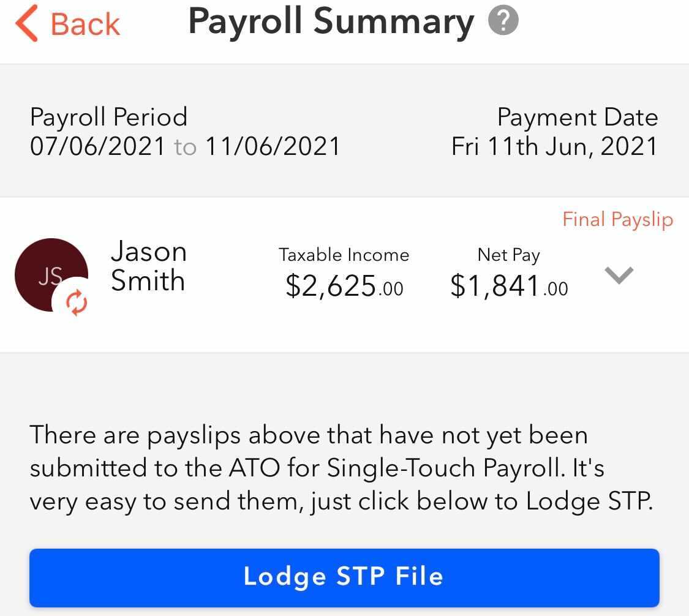Tap the orange sync arrows badge
689x616 pixels.
(x=77, y=303)
